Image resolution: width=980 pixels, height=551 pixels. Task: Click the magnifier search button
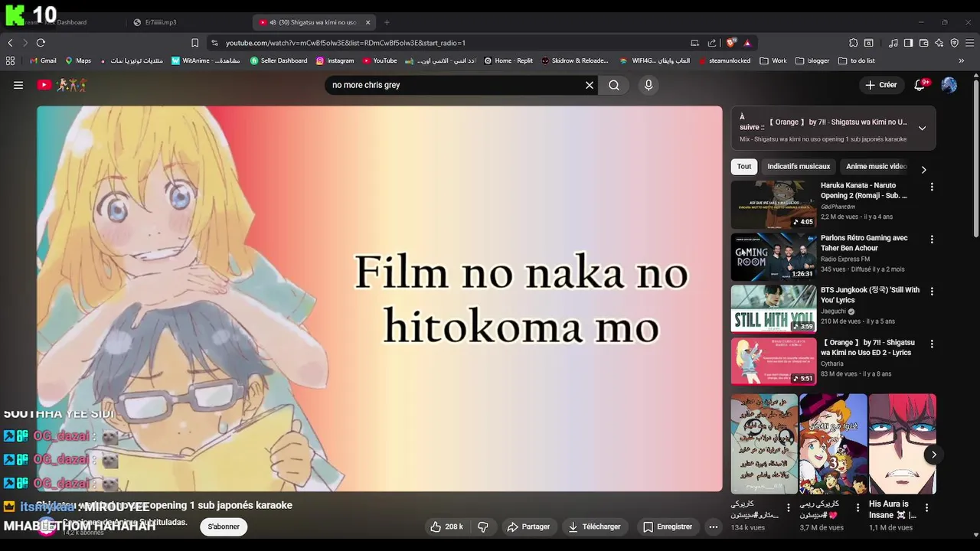tap(614, 85)
